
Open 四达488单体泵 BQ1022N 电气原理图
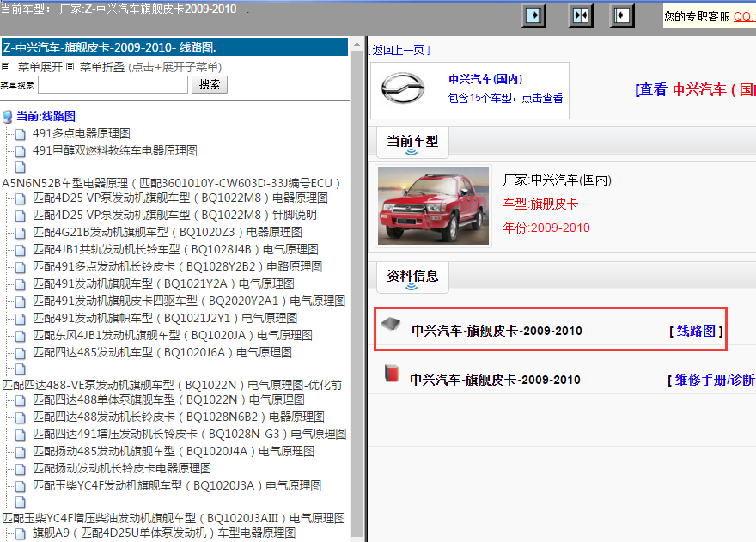pos(168,399)
